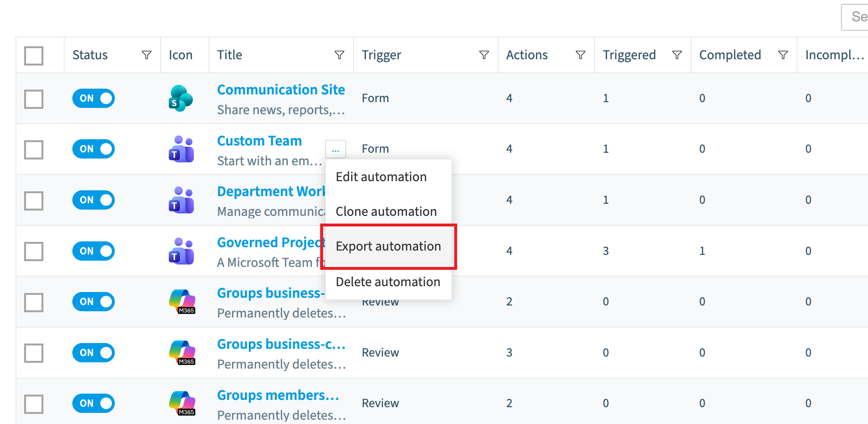Click the Teams icon for Department Work row
868x424 pixels.
181,200
